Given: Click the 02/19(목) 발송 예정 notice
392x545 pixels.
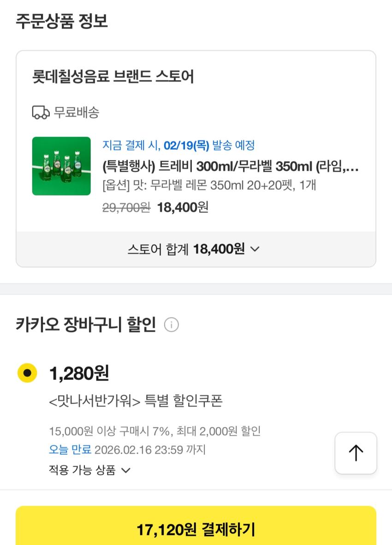Looking at the screenshot, I should tap(178, 146).
